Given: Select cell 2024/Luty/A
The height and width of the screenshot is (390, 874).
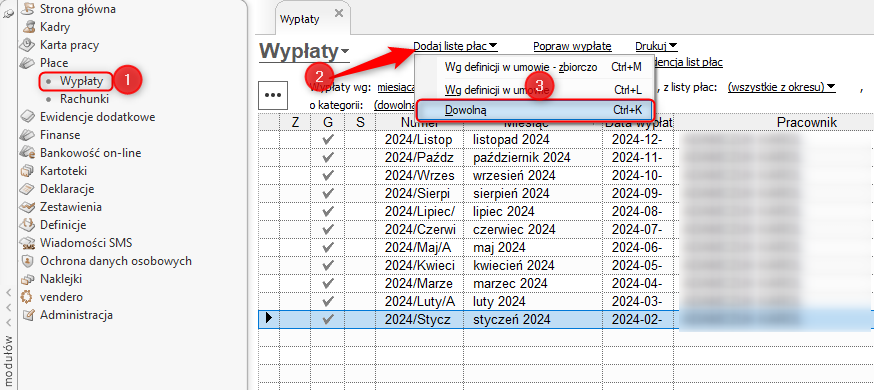Looking at the screenshot, I should click(420, 301).
